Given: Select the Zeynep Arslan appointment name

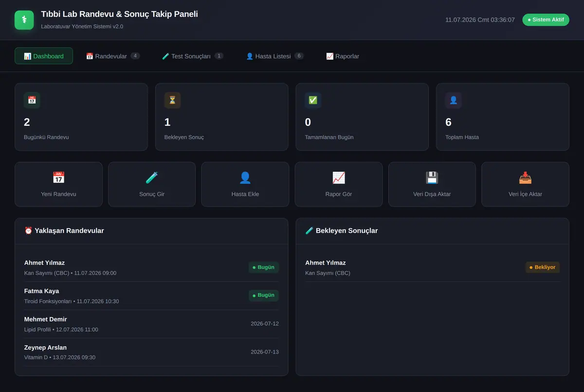Looking at the screenshot, I should click(46, 347).
